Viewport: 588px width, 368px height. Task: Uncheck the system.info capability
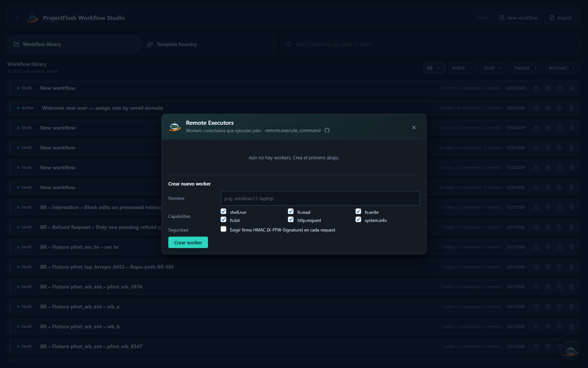(358, 219)
